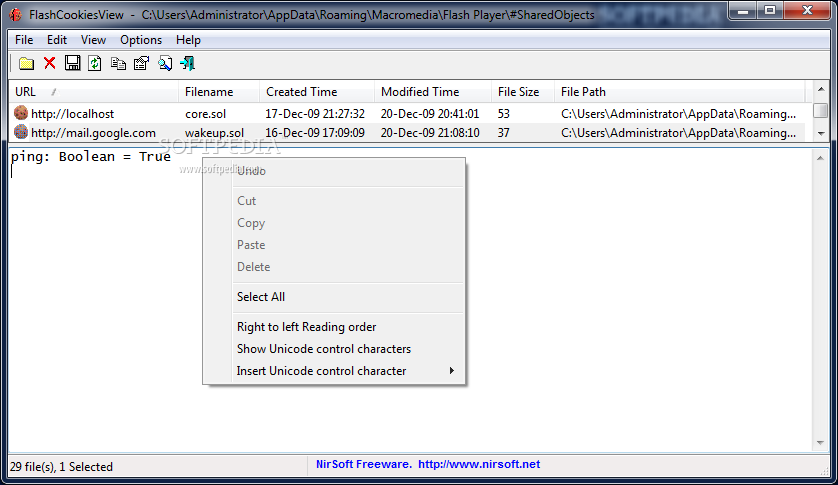Click the wakeup.sol filename cell
Viewport: 838px width, 485px height.
point(214,133)
